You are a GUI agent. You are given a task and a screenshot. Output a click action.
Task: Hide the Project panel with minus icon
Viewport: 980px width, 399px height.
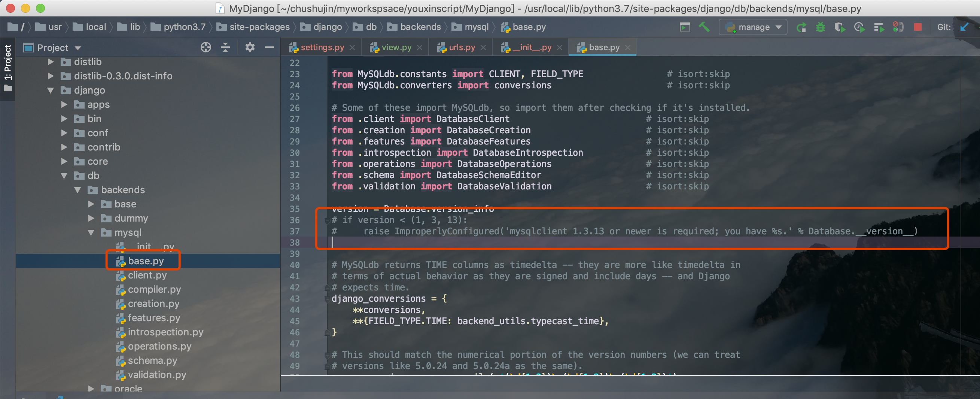(x=270, y=47)
